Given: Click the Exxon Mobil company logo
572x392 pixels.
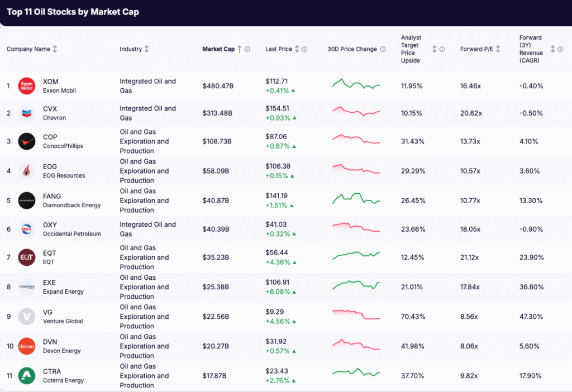Looking at the screenshot, I should (x=26, y=85).
